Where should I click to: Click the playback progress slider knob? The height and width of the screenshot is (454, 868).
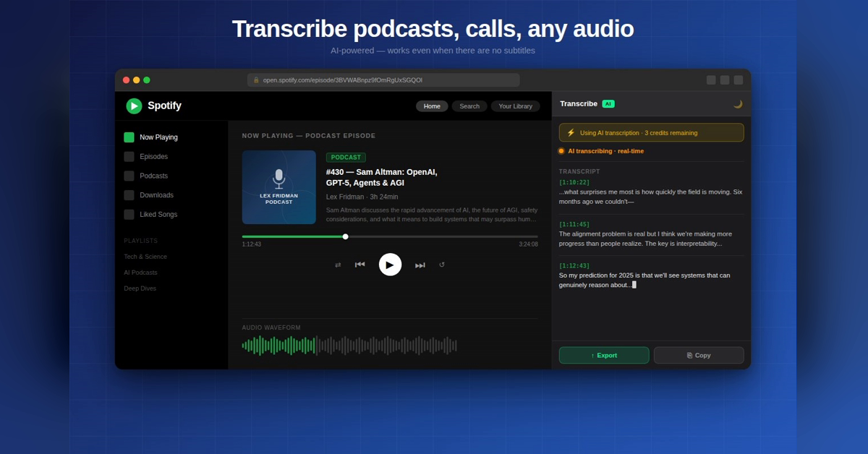point(346,236)
